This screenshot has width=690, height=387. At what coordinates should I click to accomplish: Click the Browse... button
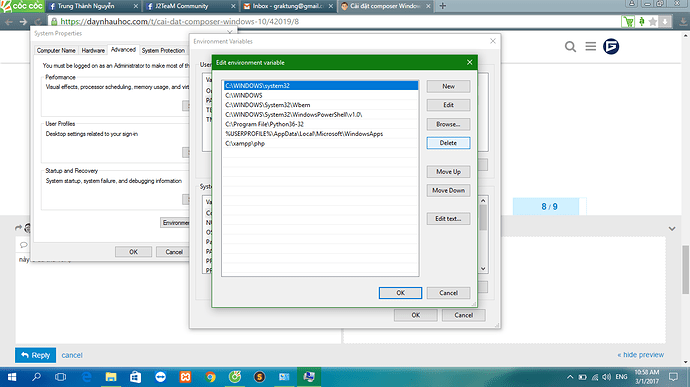pos(448,124)
